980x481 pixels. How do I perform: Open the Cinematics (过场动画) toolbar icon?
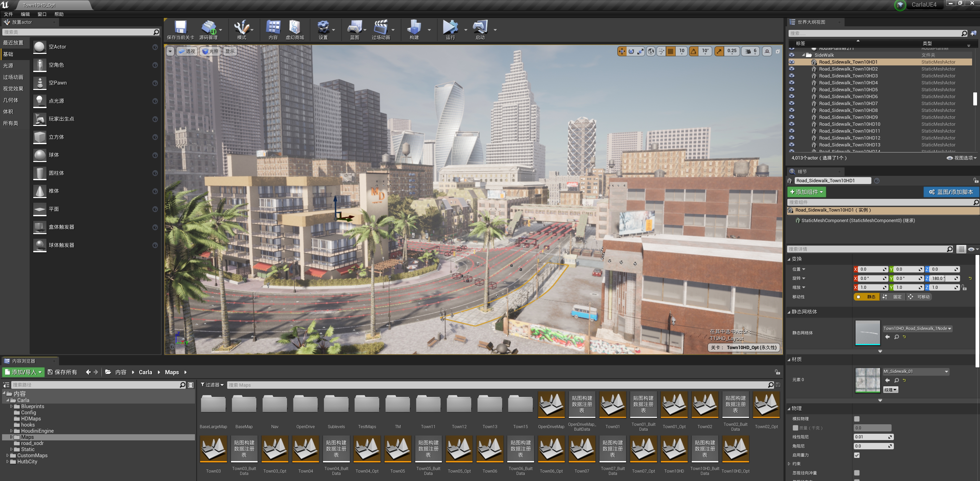[x=381, y=30]
